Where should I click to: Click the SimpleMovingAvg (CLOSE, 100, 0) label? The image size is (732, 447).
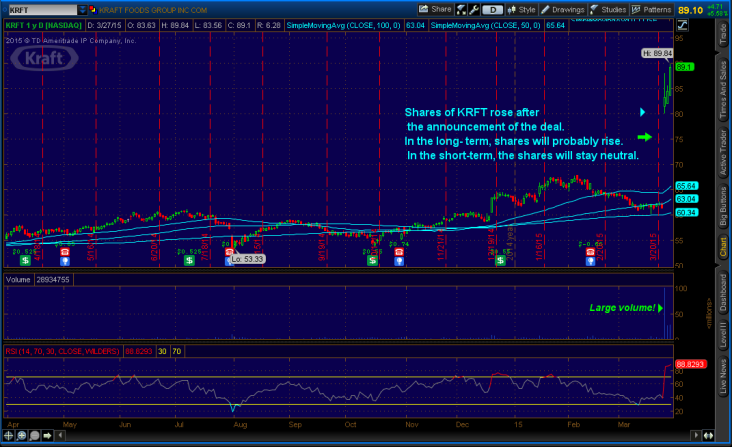(343, 25)
